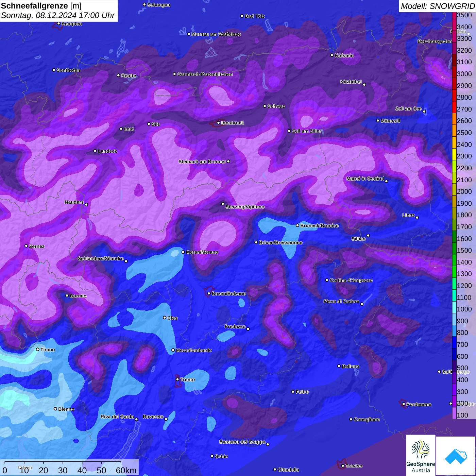Click the Brixen/Bressanone label

pyautogui.click(x=280, y=242)
